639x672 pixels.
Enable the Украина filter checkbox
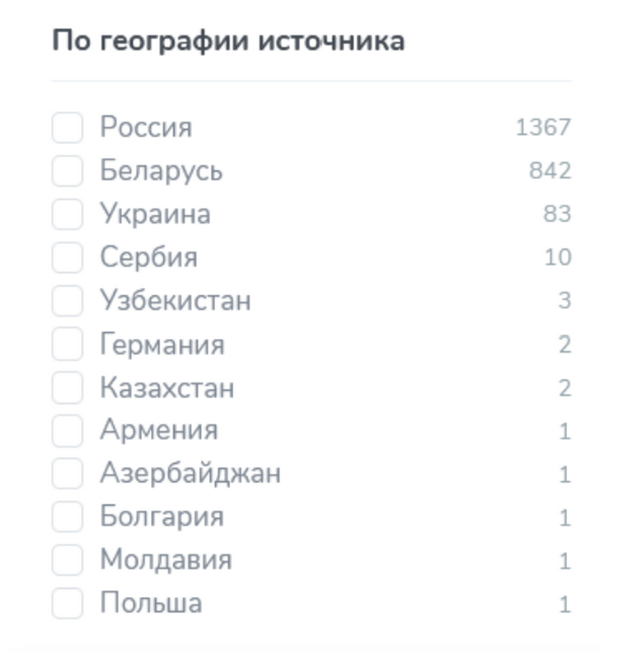pyautogui.click(x=67, y=214)
